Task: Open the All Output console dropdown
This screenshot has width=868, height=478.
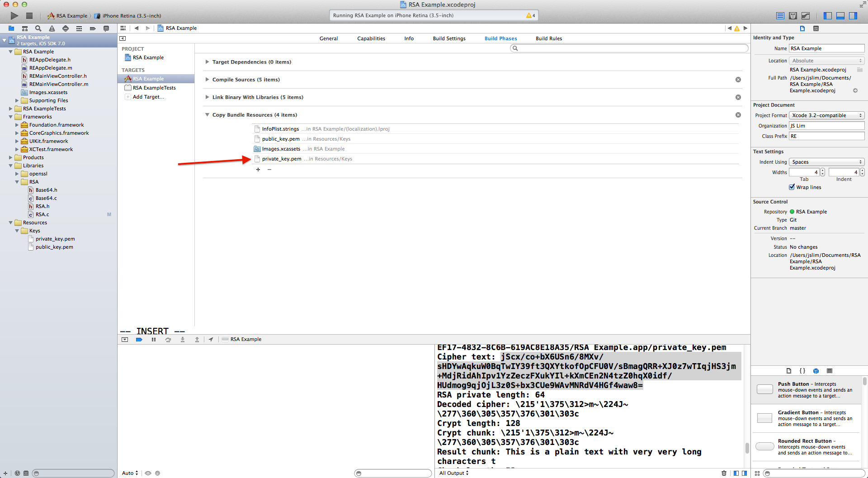Action: tap(454, 473)
